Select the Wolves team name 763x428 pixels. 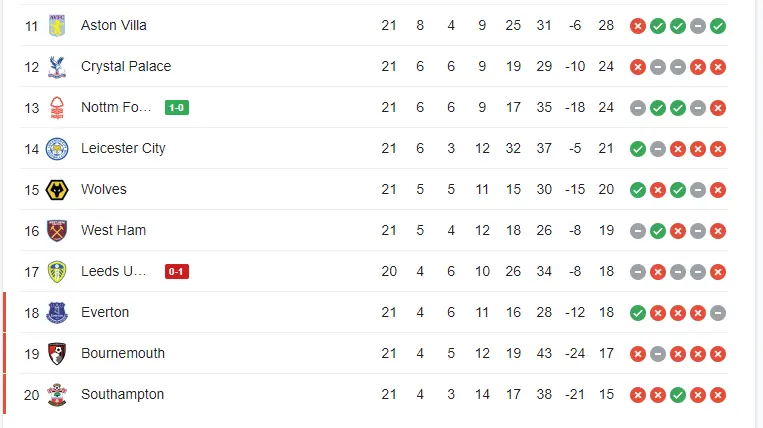point(104,189)
